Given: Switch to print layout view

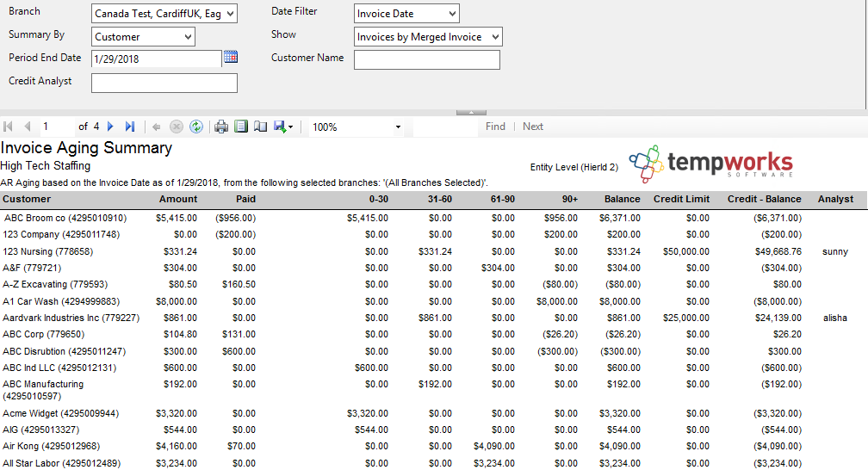Looking at the screenshot, I should tap(241, 127).
